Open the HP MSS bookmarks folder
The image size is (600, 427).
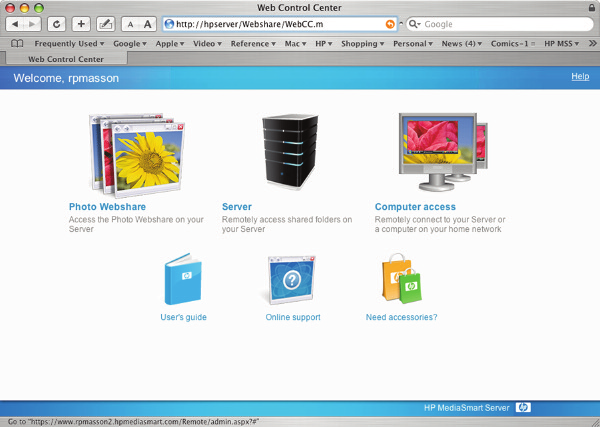pos(561,44)
